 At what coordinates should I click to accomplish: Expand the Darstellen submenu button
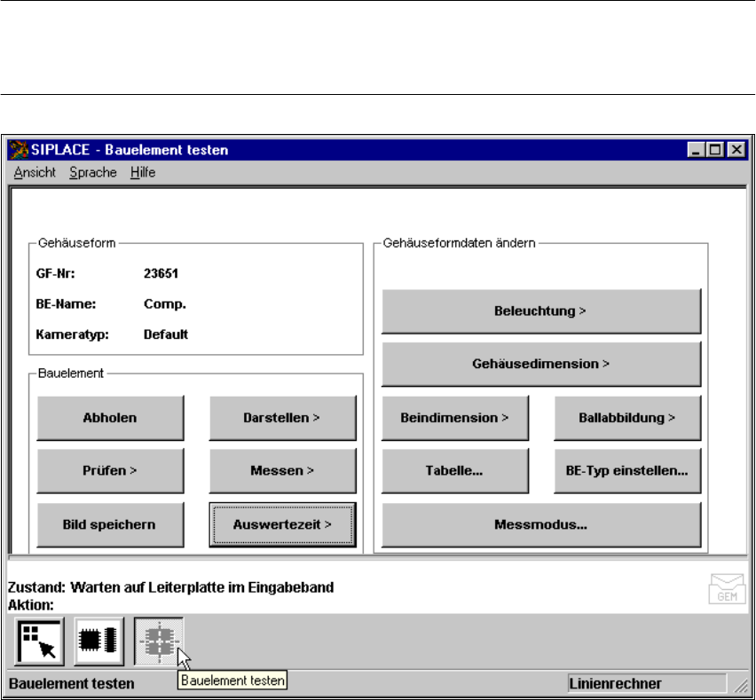281,418
